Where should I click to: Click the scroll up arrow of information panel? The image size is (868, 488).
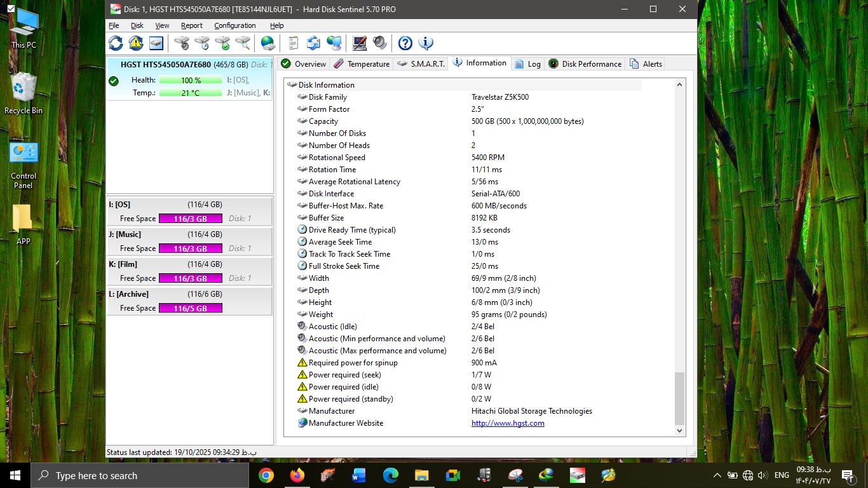tap(679, 85)
